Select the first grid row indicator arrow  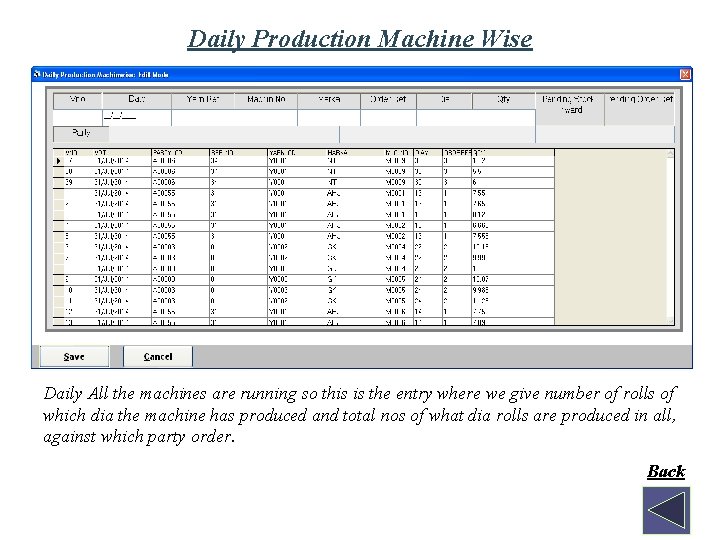[59, 161]
